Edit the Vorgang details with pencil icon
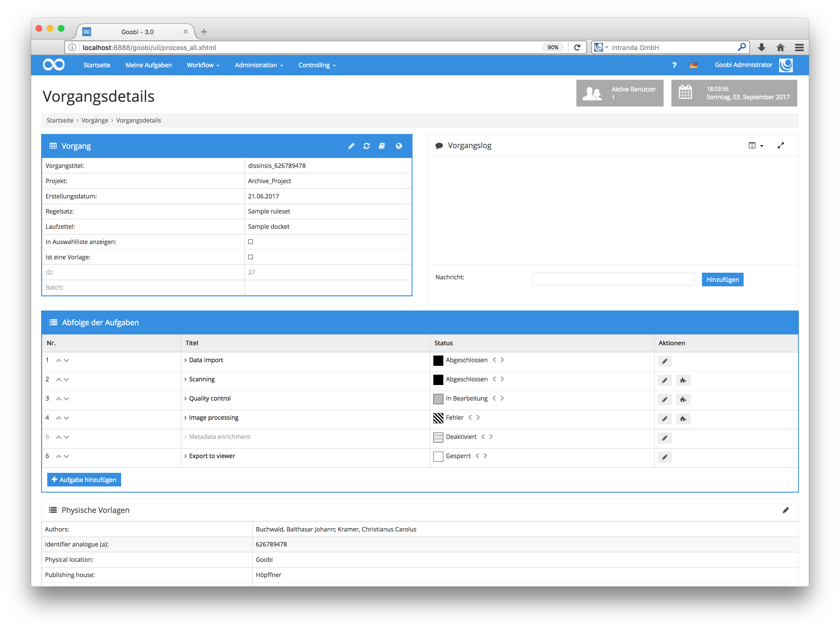 tap(351, 146)
